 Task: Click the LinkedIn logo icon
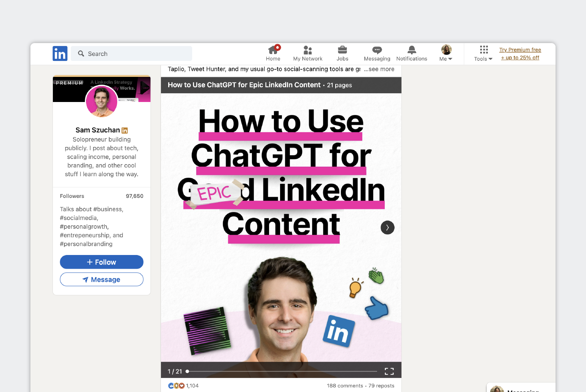pos(60,54)
